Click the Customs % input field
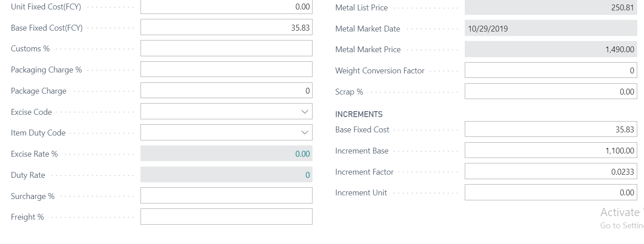The width and height of the screenshot is (644, 244). [226, 49]
